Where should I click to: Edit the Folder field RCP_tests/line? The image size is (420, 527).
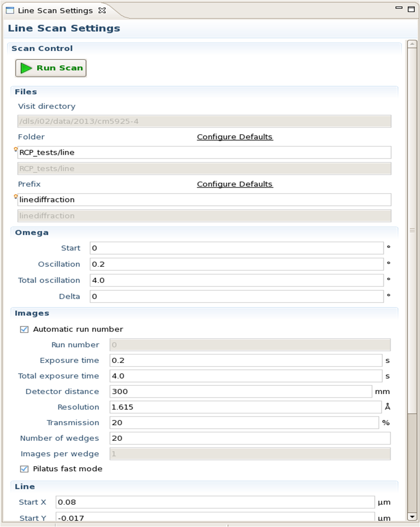tap(204, 152)
